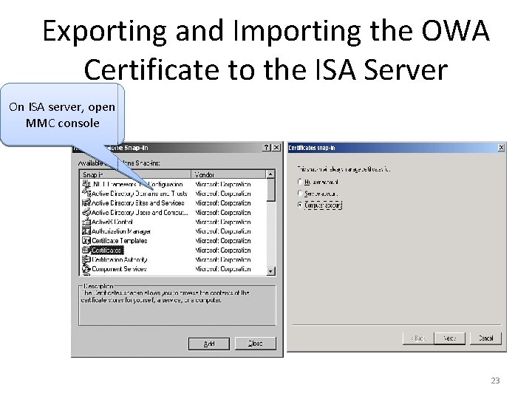Click the Active Directory Sites and Services icon
532x399 pixels.
[x=86, y=203]
